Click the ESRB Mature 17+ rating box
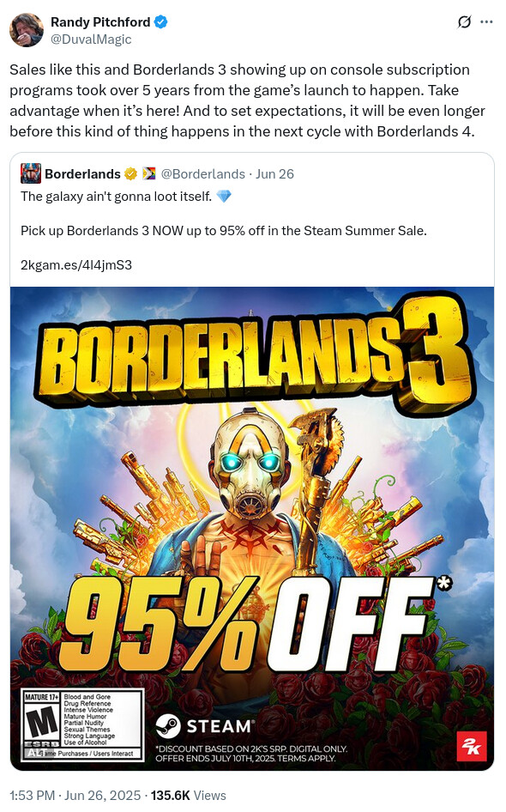 point(82,725)
